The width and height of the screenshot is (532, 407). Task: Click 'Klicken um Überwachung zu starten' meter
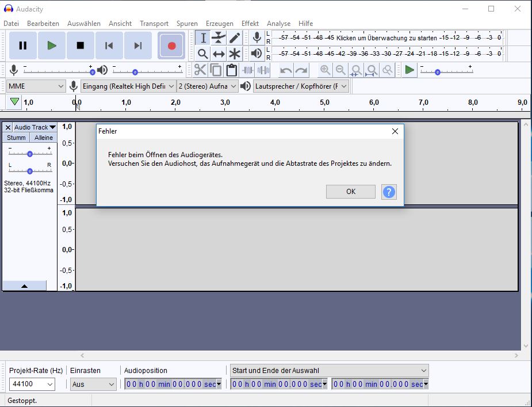coord(386,38)
